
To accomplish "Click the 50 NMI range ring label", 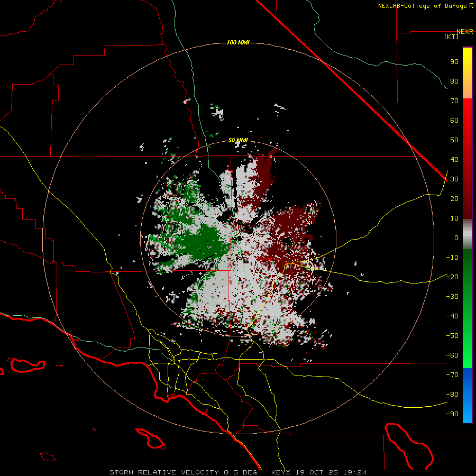I will point(238,140).
